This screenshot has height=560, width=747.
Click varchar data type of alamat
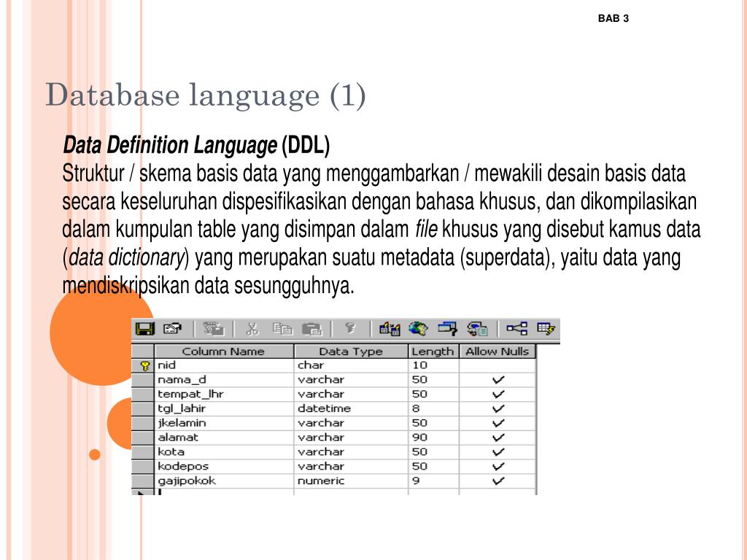[x=351, y=437]
